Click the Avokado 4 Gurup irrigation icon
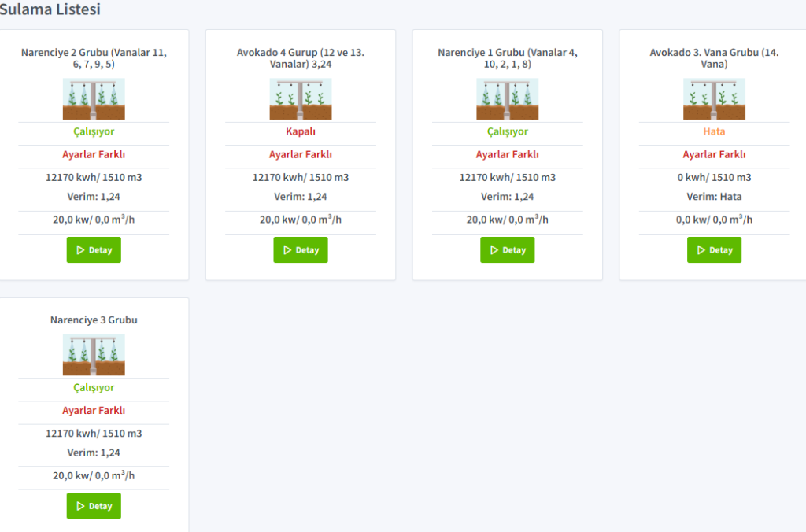Screen dimensions: 806x532 click(x=301, y=99)
